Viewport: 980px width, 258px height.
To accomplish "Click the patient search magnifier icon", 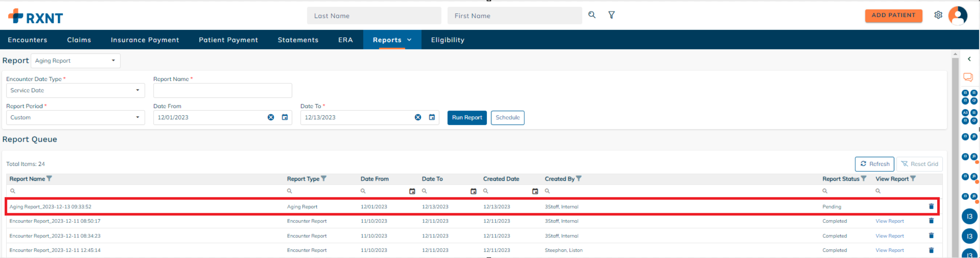I will [x=591, y=15].
